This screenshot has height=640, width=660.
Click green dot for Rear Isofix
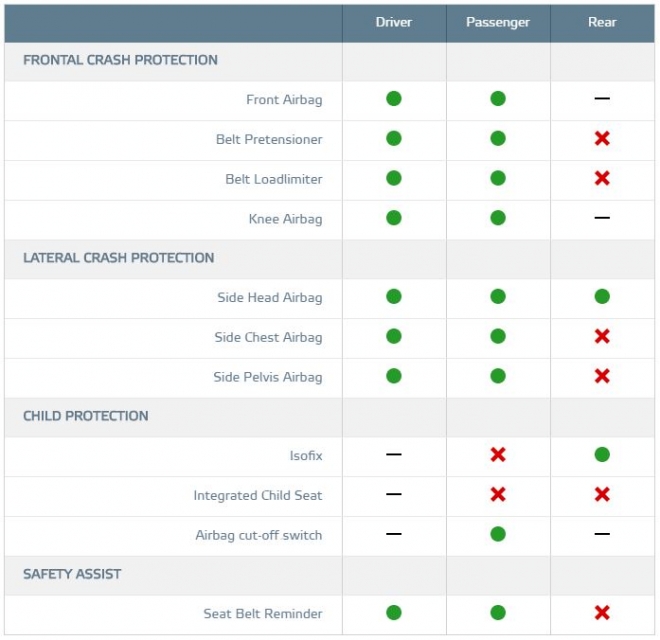coord(602,455)
